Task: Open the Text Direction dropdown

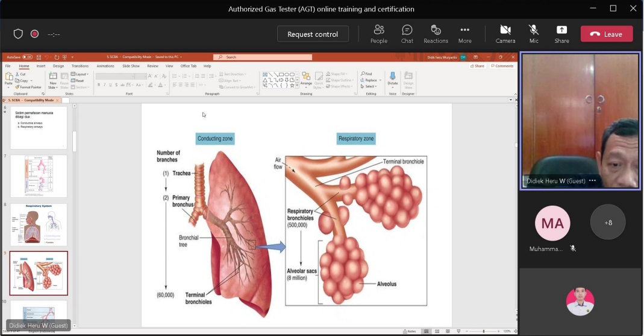Action: pyautogui.click(x=233, y=74)
